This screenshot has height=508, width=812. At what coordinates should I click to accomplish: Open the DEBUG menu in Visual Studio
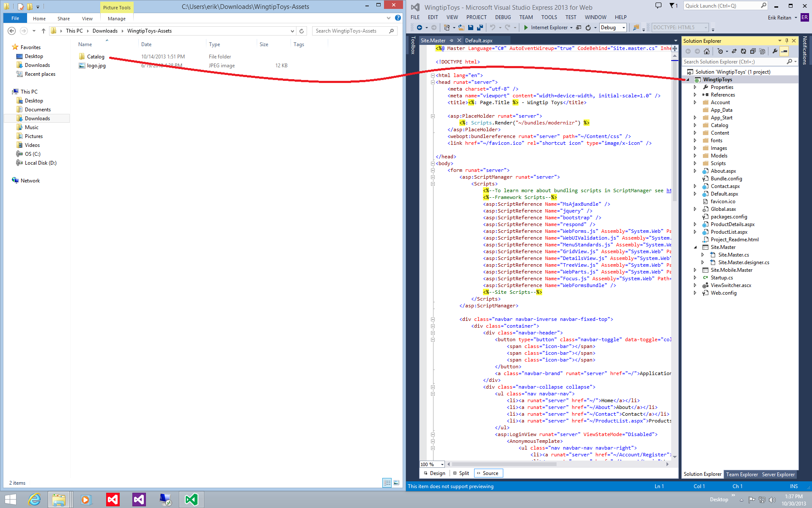[501, 17]
